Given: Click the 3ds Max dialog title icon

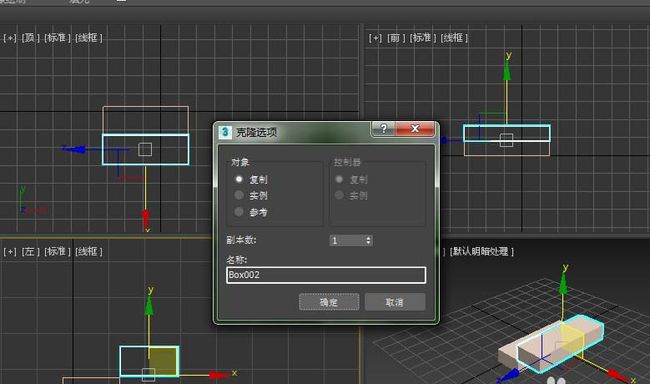Looking at the screenshot, I should [x=225, y=132].
